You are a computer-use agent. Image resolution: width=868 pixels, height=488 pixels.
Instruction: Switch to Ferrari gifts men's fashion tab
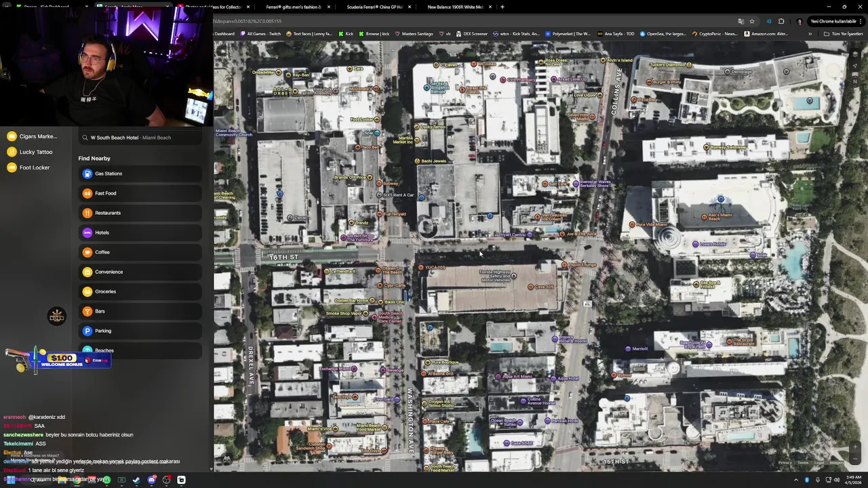pos(294,7)
